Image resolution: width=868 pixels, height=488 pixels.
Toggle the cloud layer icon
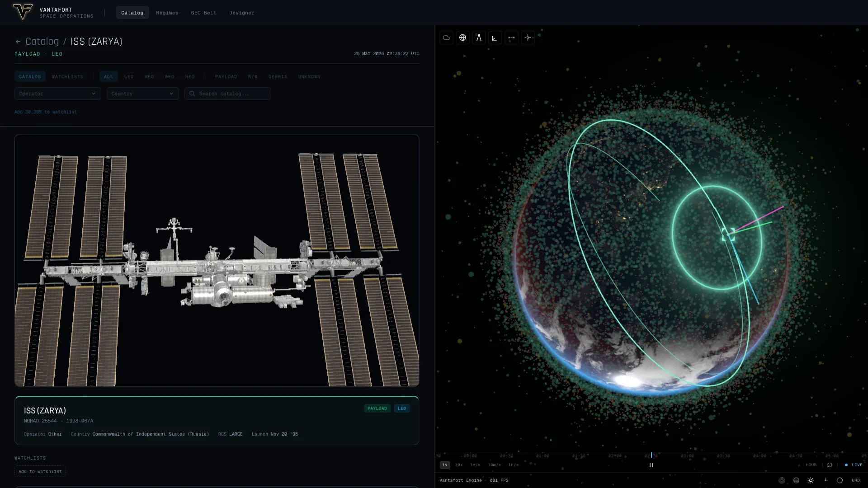click(x=446, y=38)
